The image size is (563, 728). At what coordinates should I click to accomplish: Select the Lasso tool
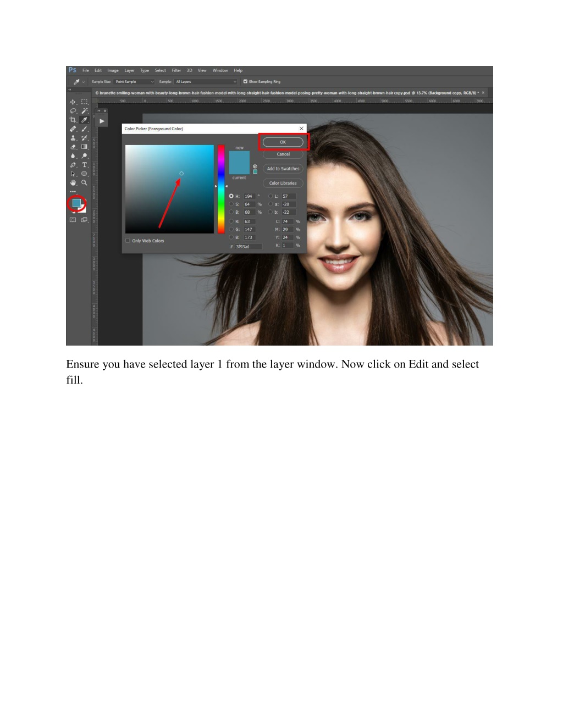tap(73, 111)
